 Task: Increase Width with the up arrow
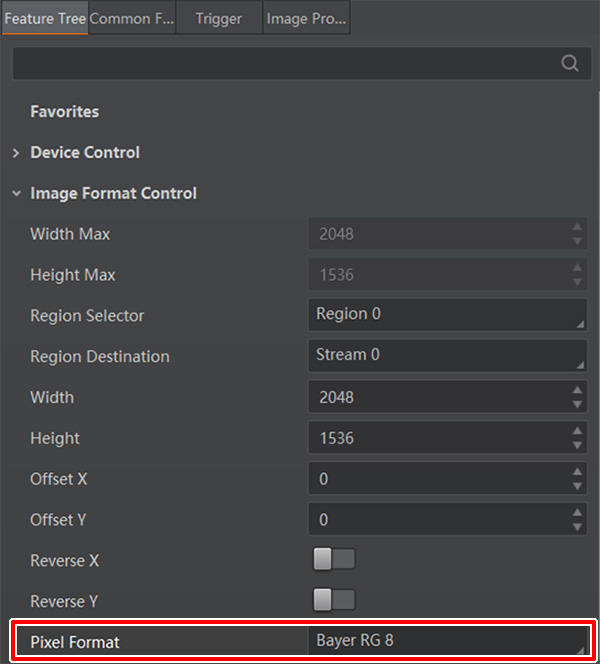(x=577, y=390)
